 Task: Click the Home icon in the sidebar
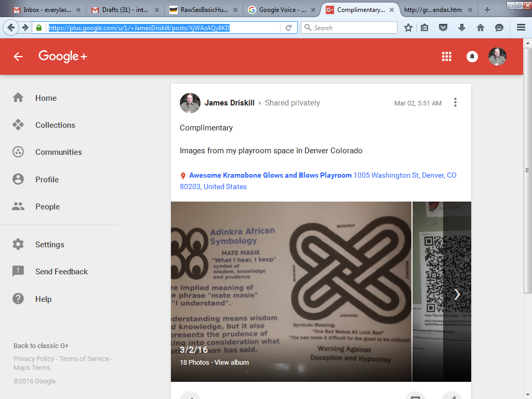pyautogui.click(x=18, y=98)
